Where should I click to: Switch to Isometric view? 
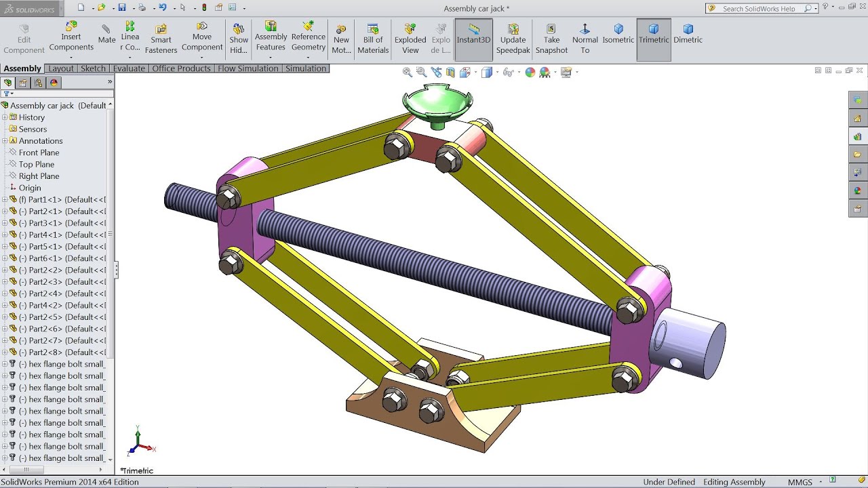(x=618, y=34)
